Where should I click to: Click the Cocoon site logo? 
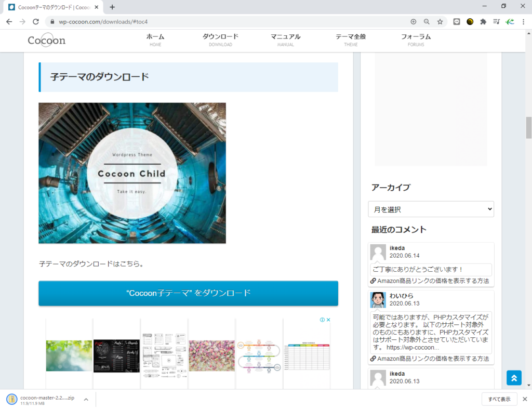click(46, 40)
